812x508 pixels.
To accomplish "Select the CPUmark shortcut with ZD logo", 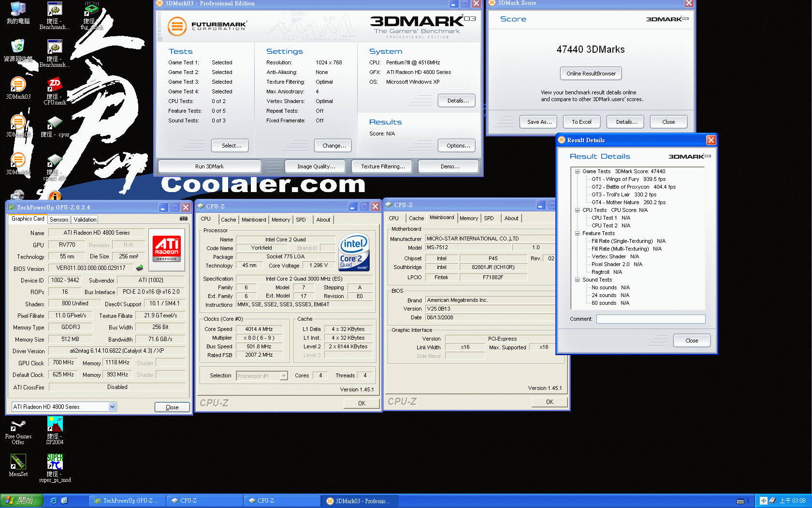I will pyautogui.click(x=55, y=91).
